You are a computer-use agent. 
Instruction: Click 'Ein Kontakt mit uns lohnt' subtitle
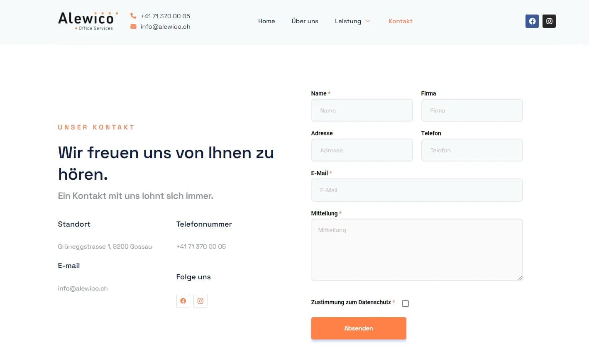(136, 196)
